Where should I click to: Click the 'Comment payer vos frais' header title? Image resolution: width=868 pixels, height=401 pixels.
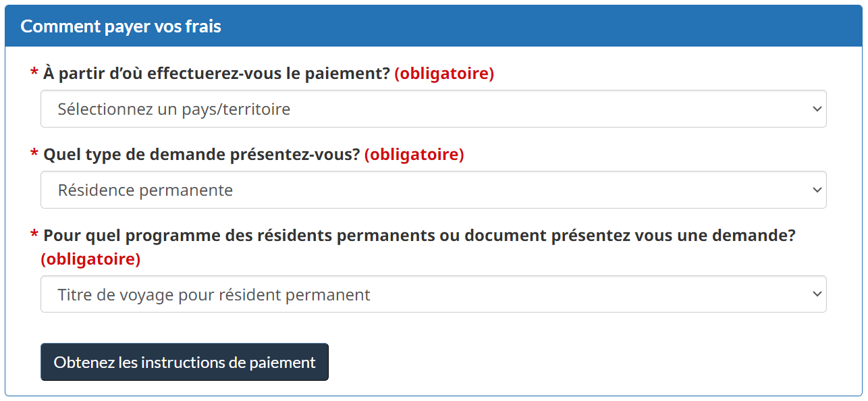(121, 26)
